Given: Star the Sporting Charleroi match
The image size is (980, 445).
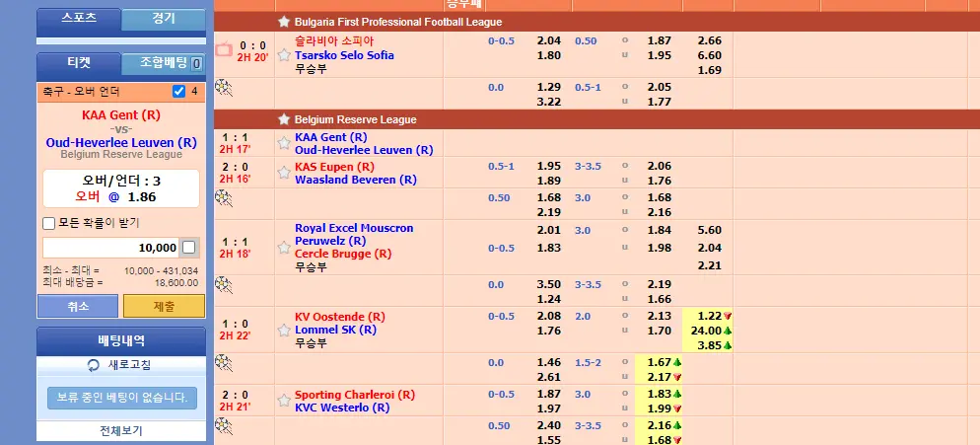Looking at the screenshot, I should point(284,401).
